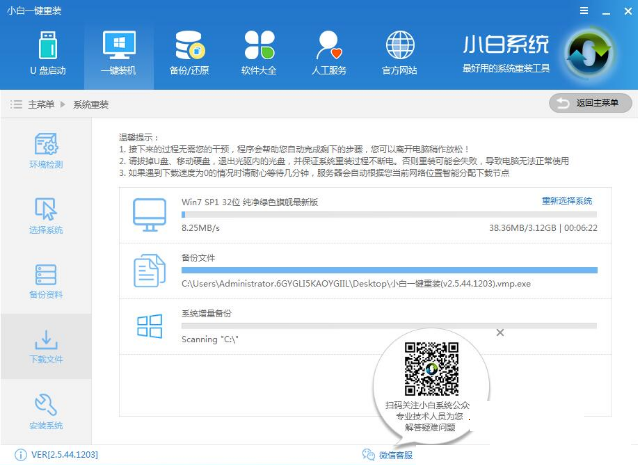This screenshot has width=638, height=465.
Task: Click the 返回主菜单 button
Action: pos(591,103)
